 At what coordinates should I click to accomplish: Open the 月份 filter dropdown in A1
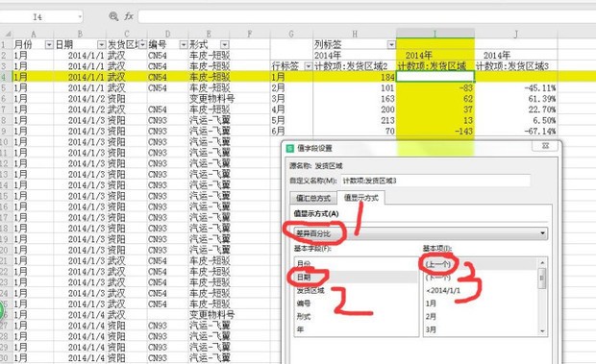click(x=49, y=45)
